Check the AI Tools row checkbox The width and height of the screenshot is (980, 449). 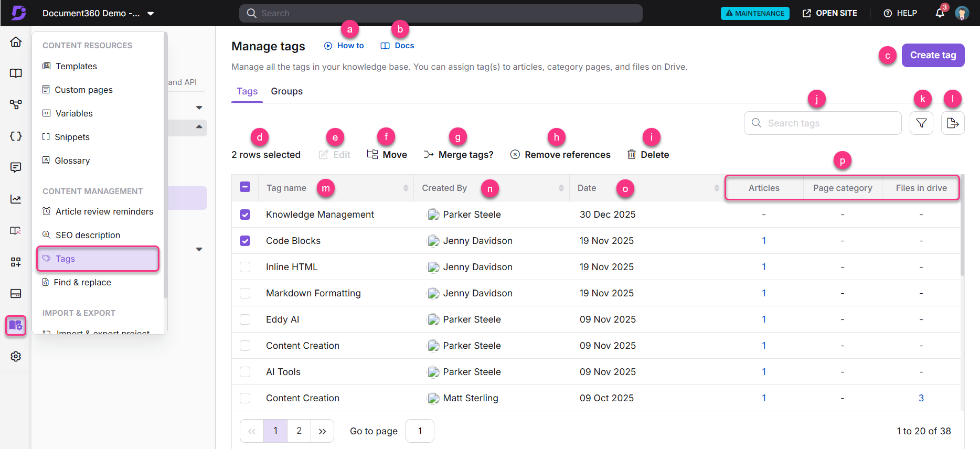245,372
